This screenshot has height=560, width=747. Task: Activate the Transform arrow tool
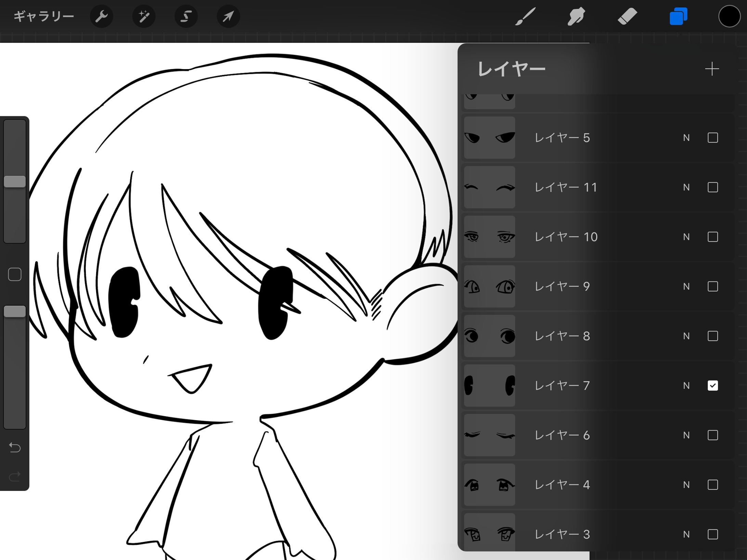pyautogui.click(x=228, y=16)
